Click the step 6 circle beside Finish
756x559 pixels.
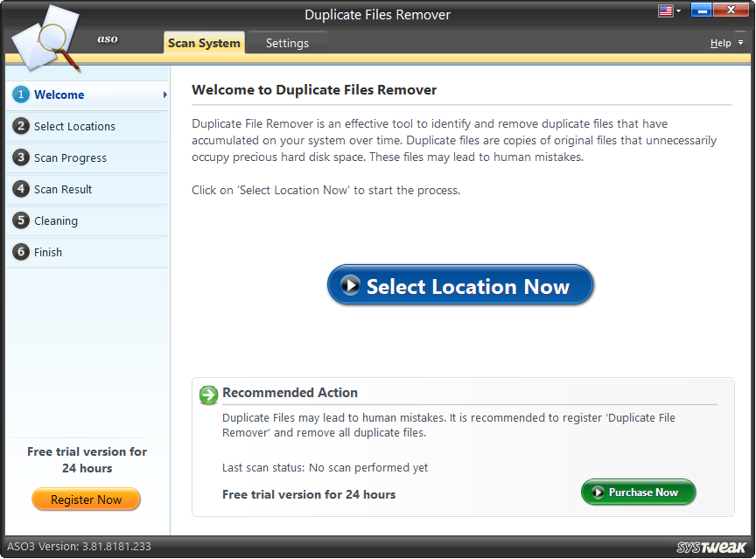(x=20, y=252)
